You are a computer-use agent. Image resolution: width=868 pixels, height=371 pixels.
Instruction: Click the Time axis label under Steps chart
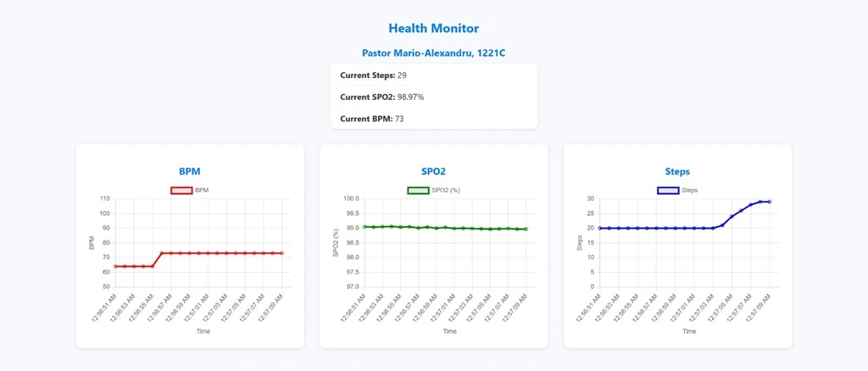point(689,331)
